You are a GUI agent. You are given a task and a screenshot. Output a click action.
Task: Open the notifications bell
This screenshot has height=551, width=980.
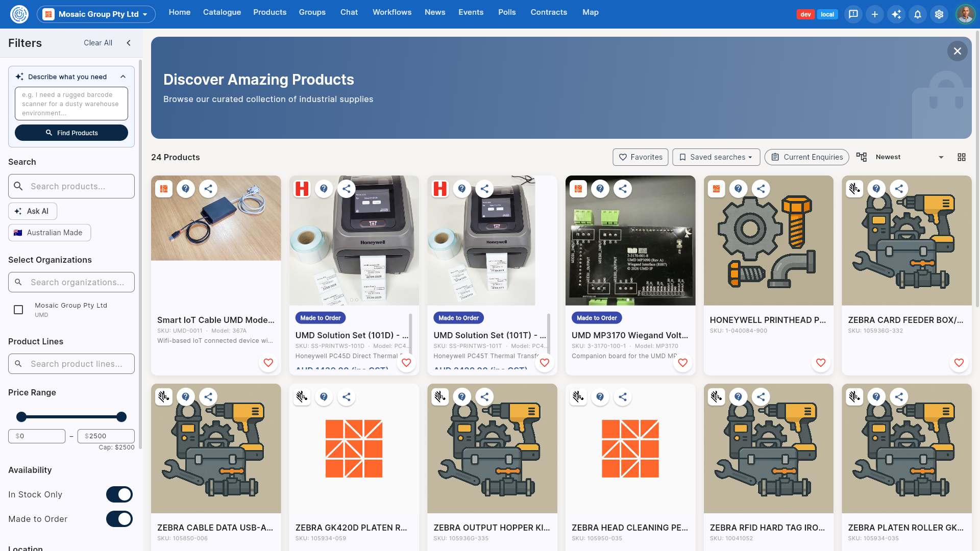pos(918,14)
